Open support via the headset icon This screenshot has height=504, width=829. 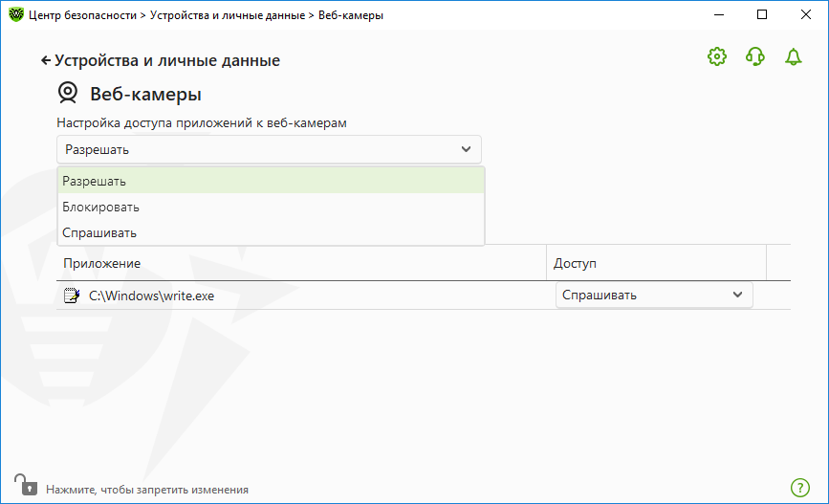click(755, 56)
